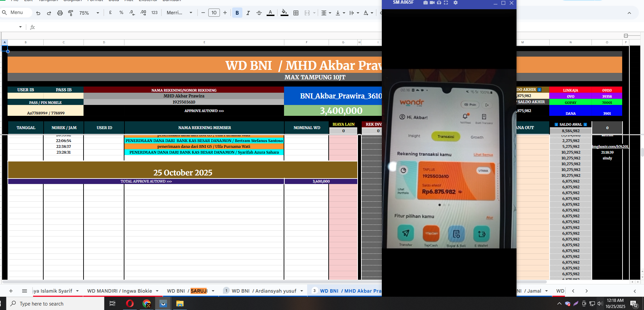Collapse the toolbar with the up chevron
The height and width of the screenshot is (310, 644).
click(629, 13)
